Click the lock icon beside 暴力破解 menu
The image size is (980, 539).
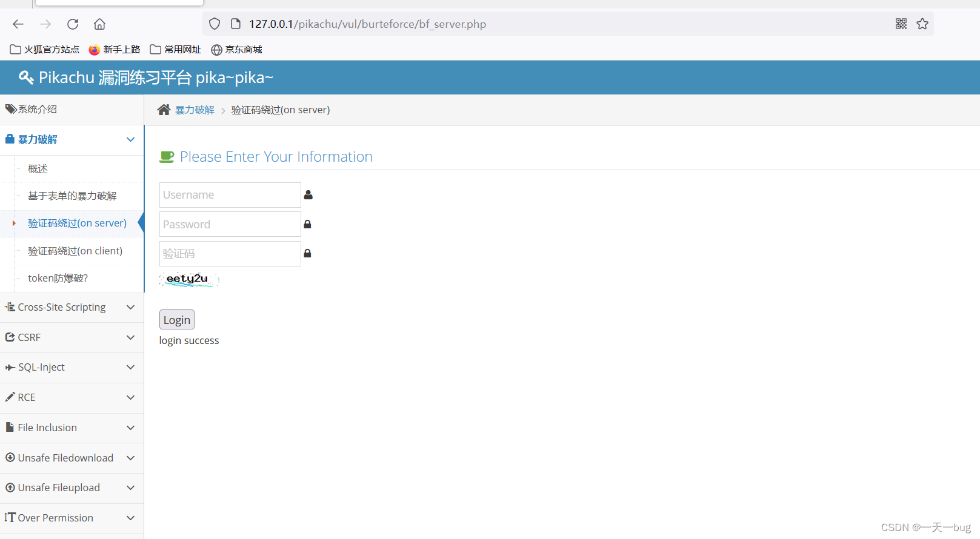point(10,139)
